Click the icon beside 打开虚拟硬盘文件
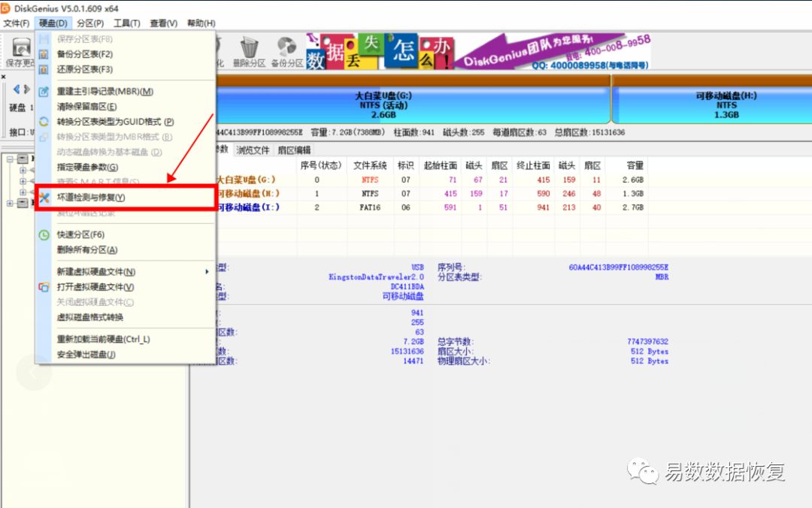 (x=44, y=287)
